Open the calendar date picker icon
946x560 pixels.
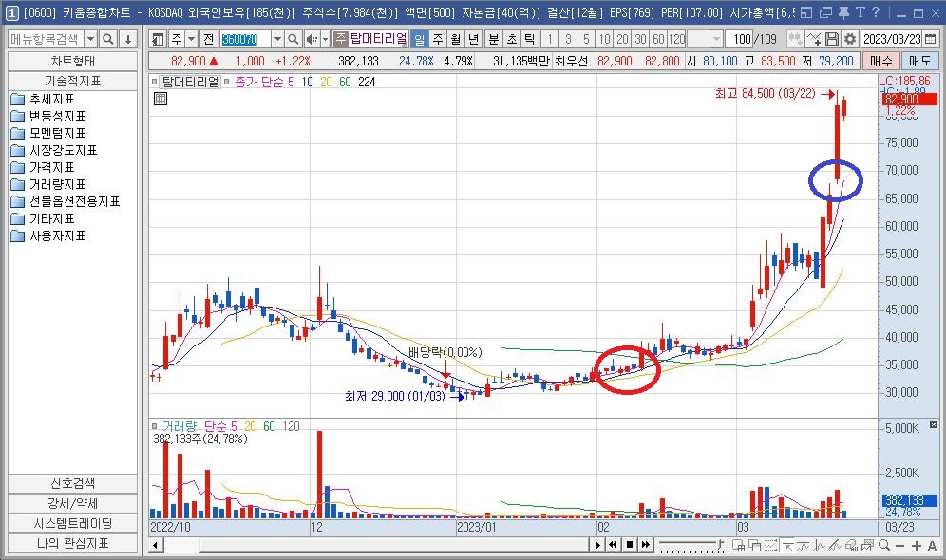pyautogui.click(x=930, y=39)
